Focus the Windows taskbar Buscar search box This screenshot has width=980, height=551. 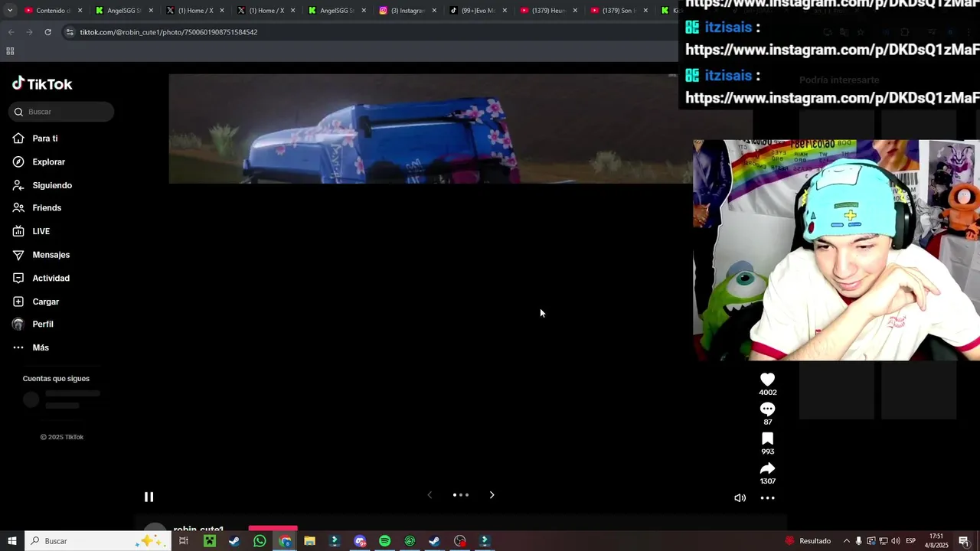pos(96,541)
